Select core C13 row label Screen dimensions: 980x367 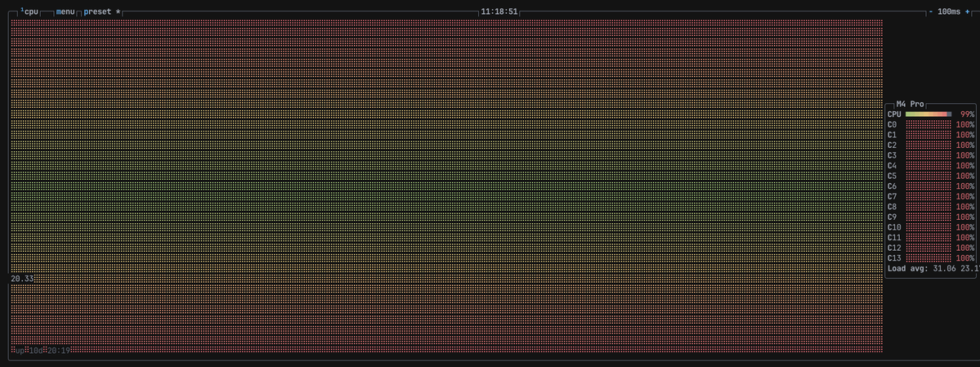[894, 258]
